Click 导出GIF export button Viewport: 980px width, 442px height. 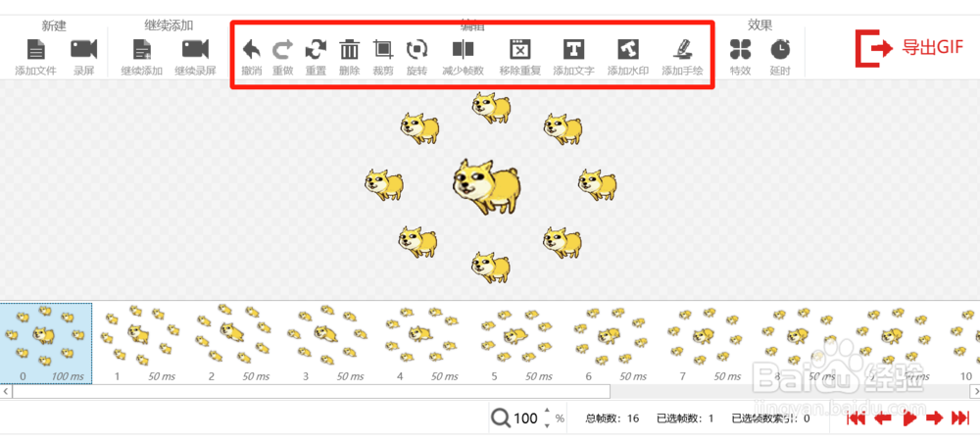pyautogui.click(x=909, y=47)
